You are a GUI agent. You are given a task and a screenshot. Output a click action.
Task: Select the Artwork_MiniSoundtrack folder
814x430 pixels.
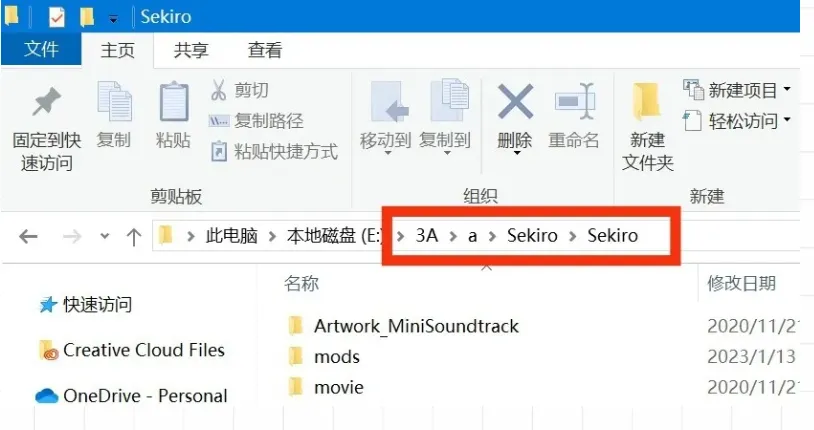click(x=416, y=326)
